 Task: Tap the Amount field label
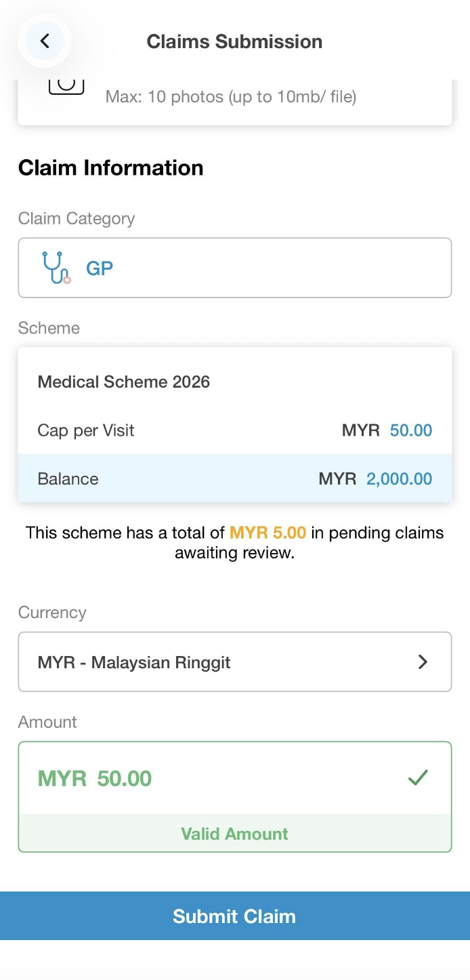47,722
